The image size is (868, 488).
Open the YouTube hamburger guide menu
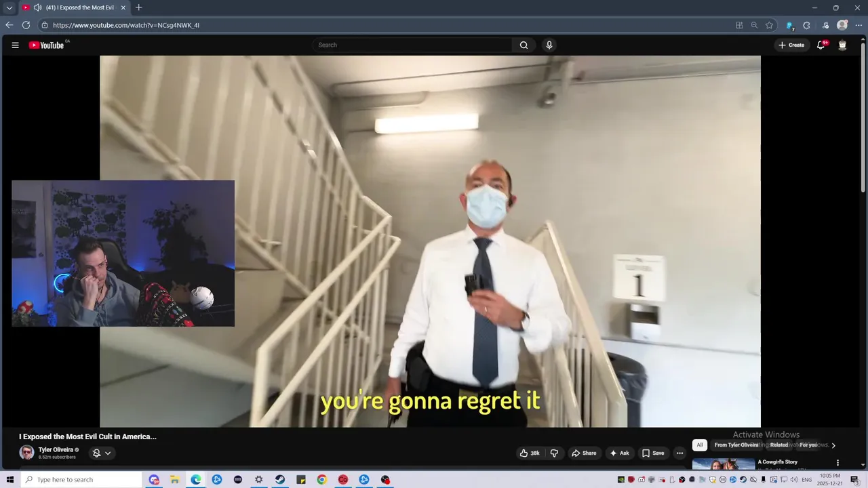point(15,45)
